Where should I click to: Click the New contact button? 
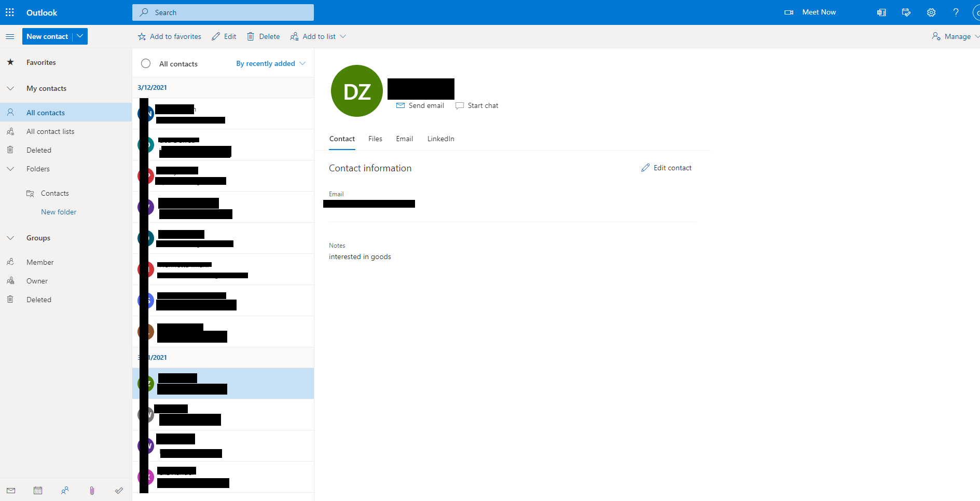point(47,36)
